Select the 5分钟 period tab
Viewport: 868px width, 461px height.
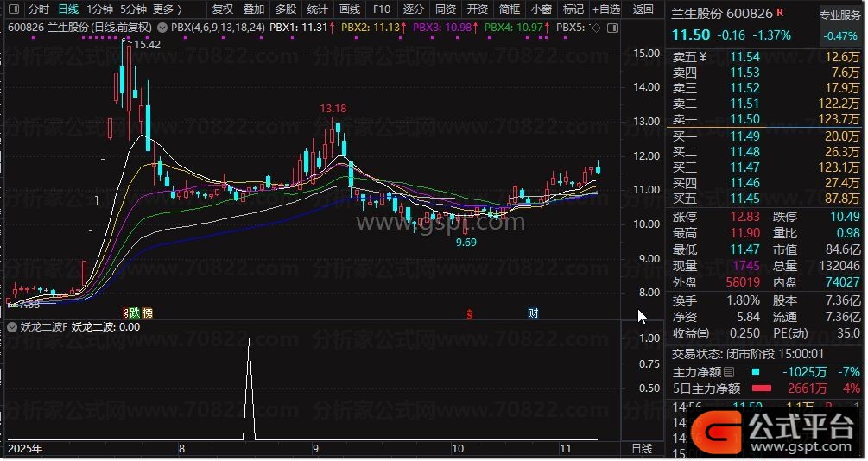tap(133, 9)
